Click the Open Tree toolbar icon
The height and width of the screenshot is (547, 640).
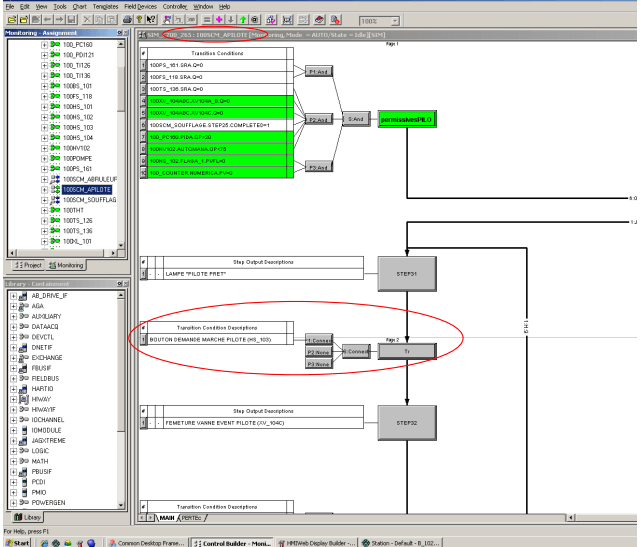12,19
